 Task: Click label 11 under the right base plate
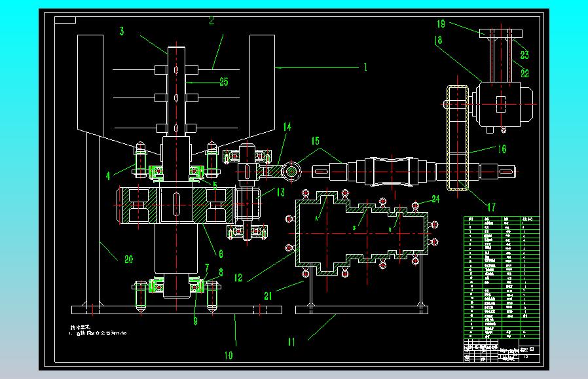click(x=291, y=342)
